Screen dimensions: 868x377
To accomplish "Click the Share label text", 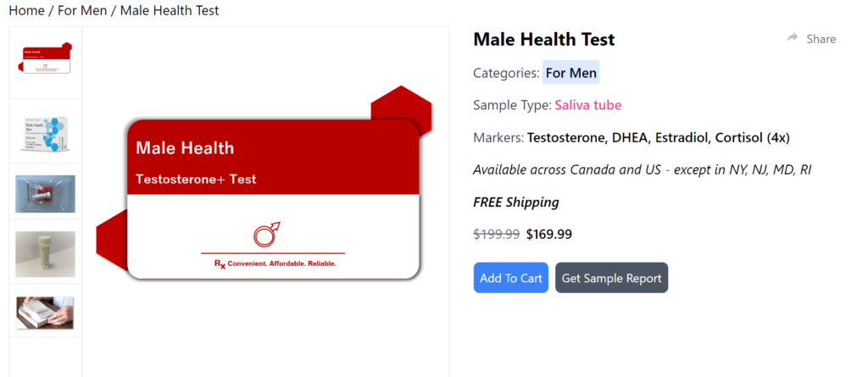I will tap(821, 39).
